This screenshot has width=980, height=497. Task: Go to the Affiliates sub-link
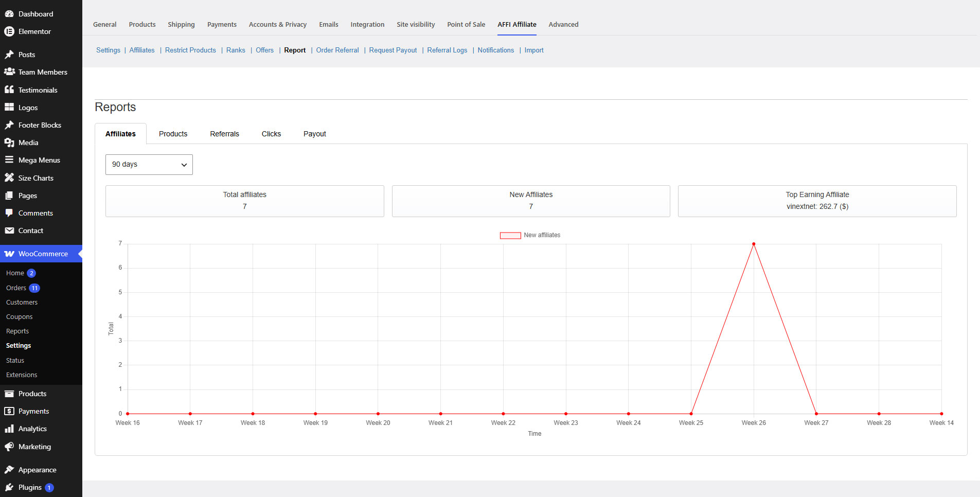point(142,50)
